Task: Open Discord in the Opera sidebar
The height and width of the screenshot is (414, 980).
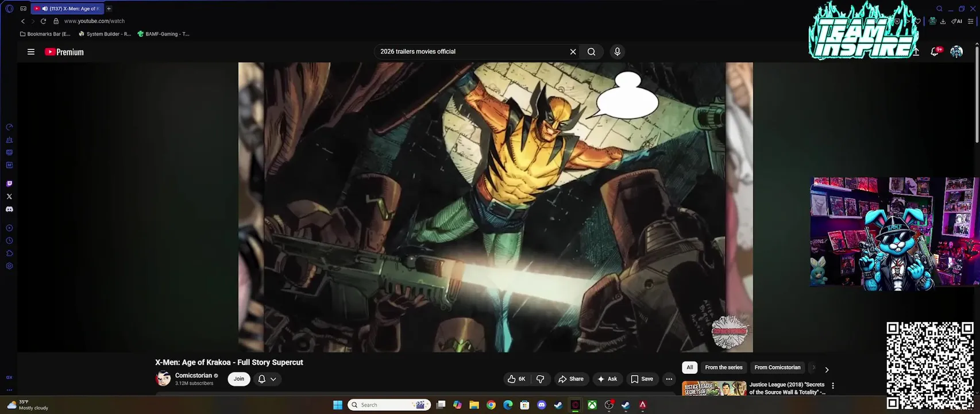Action: 9,209
